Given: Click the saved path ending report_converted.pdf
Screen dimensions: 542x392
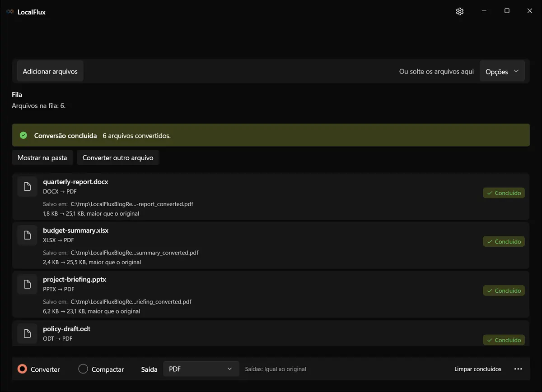Looking at the screenshot, I should [x=132, y=204].
